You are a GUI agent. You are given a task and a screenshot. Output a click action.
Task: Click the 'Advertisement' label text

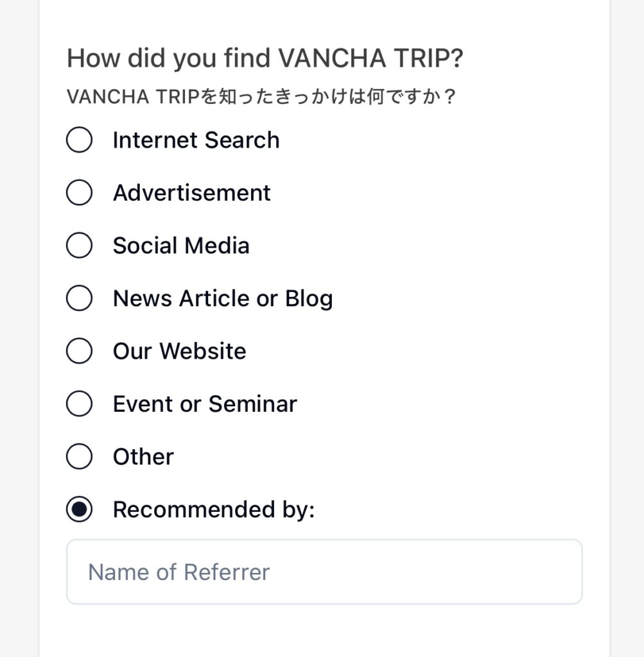point(191,192)
